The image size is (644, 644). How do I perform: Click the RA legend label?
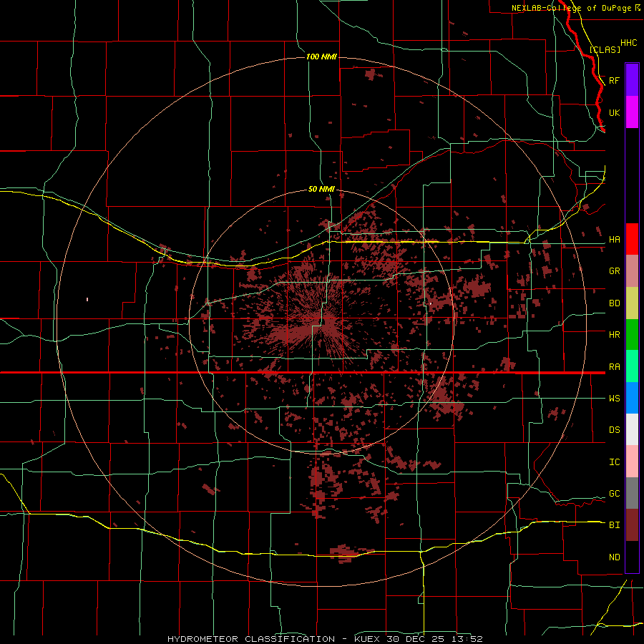pyautogui.click(x=614, y=367)
